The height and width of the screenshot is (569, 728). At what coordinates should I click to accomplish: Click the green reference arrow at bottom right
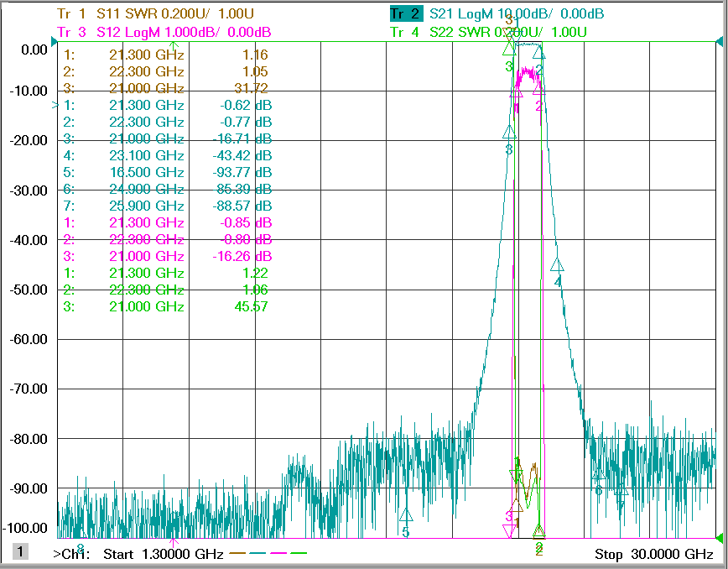[720, 538]
